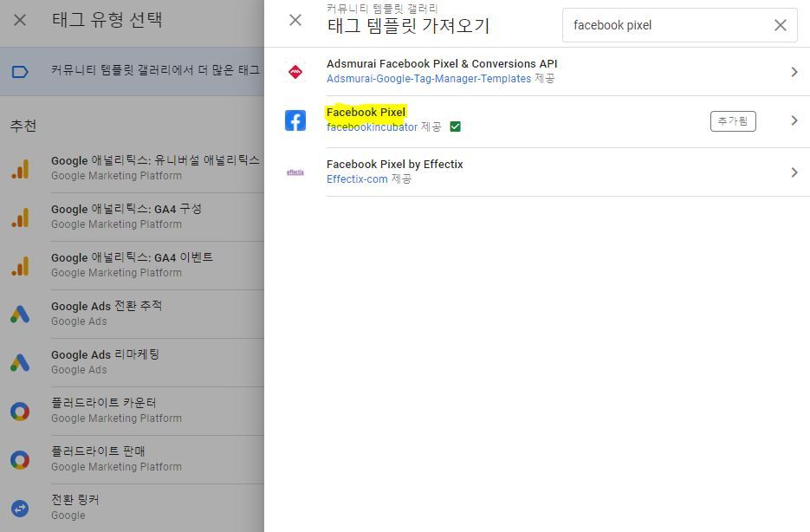The width and height of the screenshot is (810, 532).
Task: Open 커뮤니티 템플릿 갤러리 more tags row
Action: (x=132, y=71)
